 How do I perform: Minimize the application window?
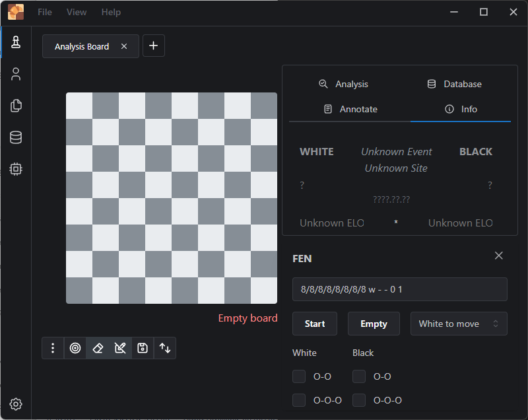coord(454,12)
